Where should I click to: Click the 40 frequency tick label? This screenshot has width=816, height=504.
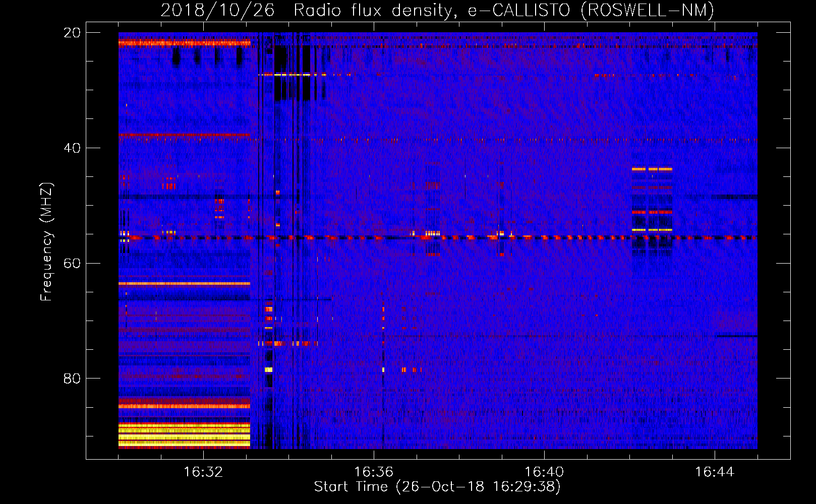pyautogui.click(x=72, y=148)
